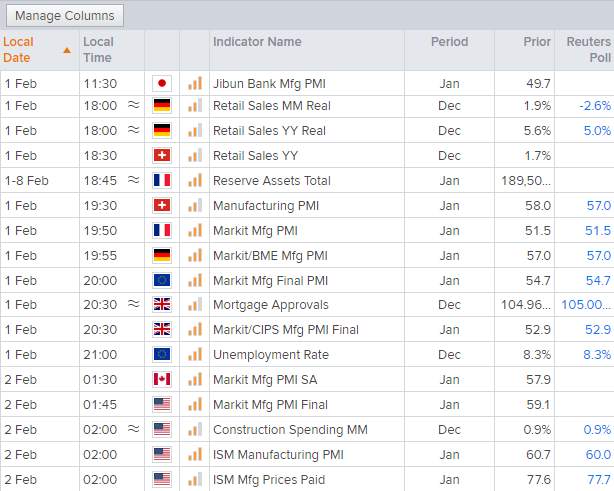Select the Construction Spending MM indicator
Screen dimensions: 614x491
[x=290, y=430]
